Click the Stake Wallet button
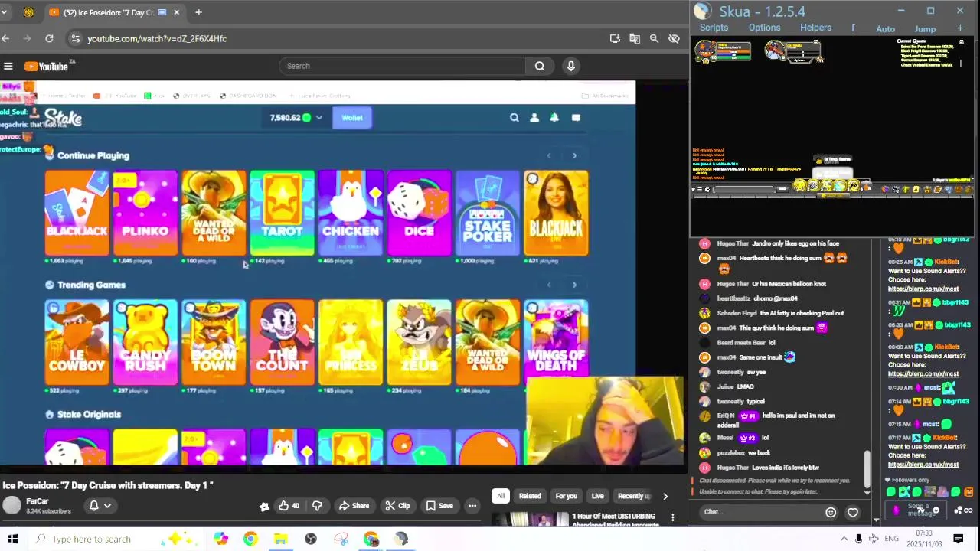 352,118
